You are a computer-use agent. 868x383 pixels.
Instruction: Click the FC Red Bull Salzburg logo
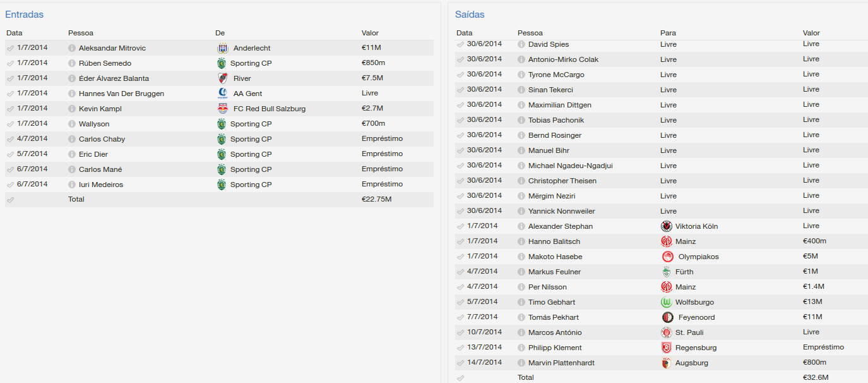point(222,109)
